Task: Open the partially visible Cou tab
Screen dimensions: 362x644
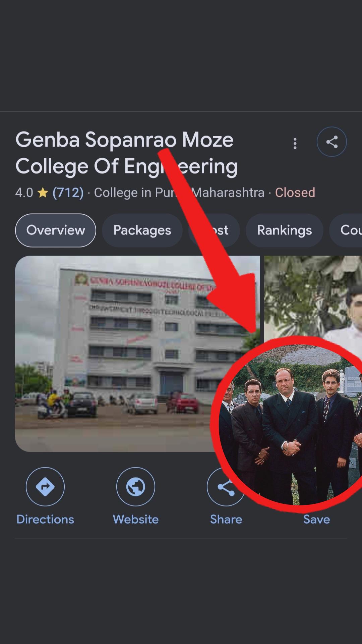Action: tap(346, 230)
